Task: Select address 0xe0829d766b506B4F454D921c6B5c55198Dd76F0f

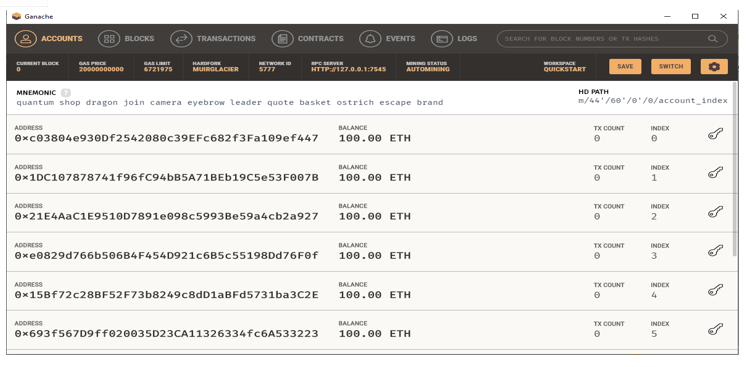Action: pyautogui.click(x=166, y=256)
